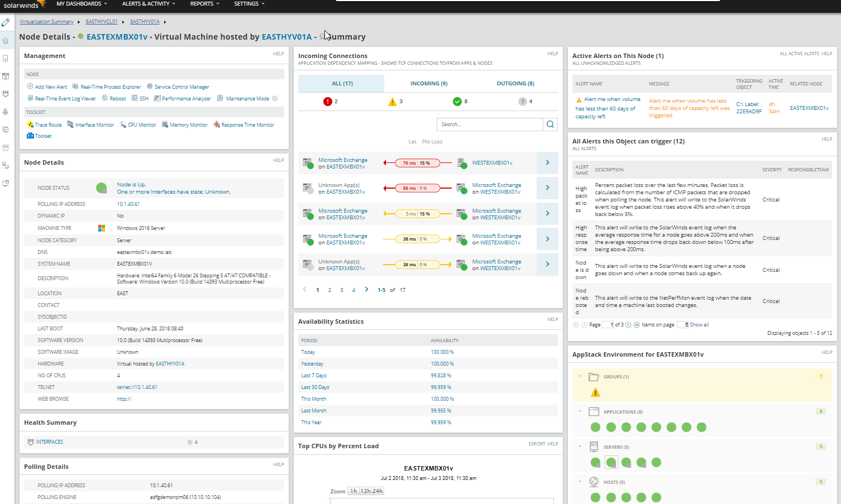841x504 pixels.
Task: Go to connections page 4
Action: click(353, 290)
